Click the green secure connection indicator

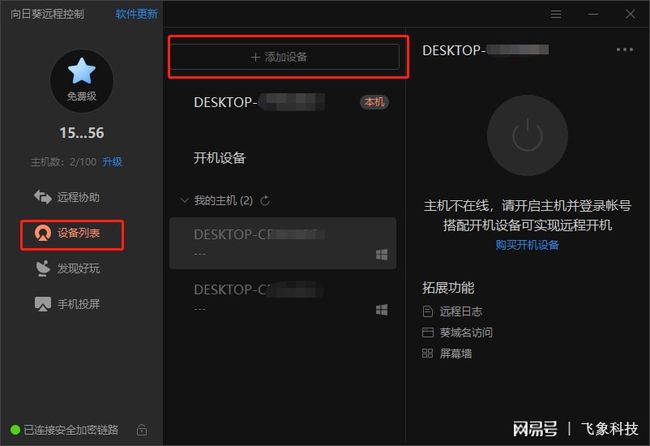coord(15,430)
